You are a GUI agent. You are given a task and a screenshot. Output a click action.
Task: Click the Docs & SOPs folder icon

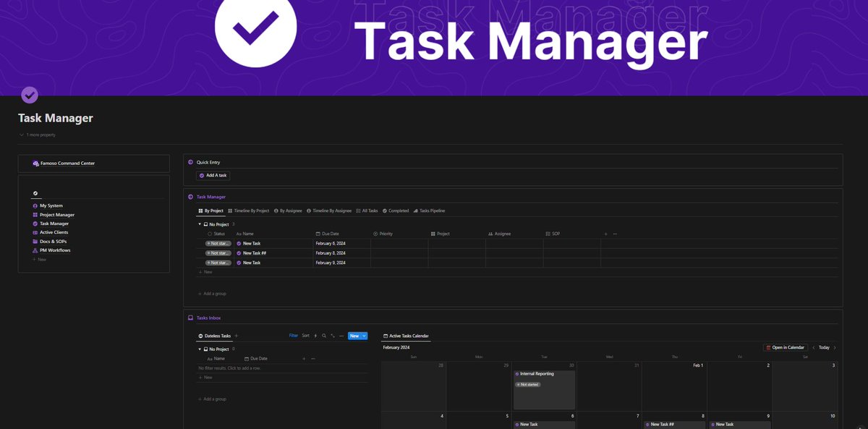coord(35,241)
